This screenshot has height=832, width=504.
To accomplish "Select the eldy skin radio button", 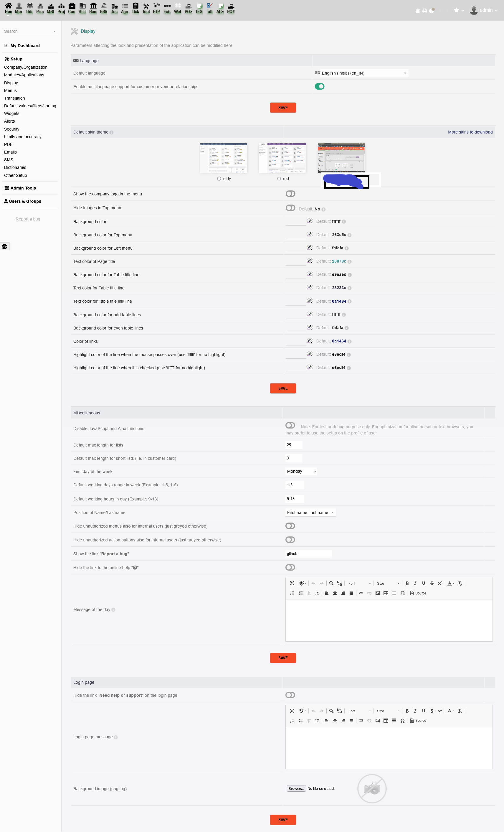I will tap(219, 179).
